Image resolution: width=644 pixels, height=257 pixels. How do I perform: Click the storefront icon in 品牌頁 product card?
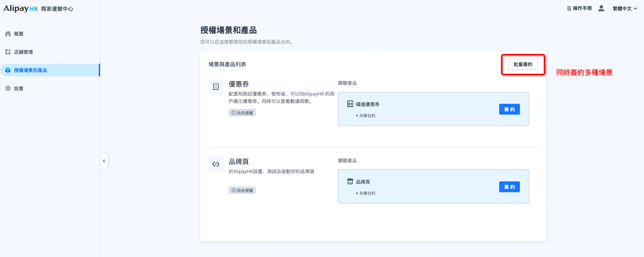coord(350,181)
